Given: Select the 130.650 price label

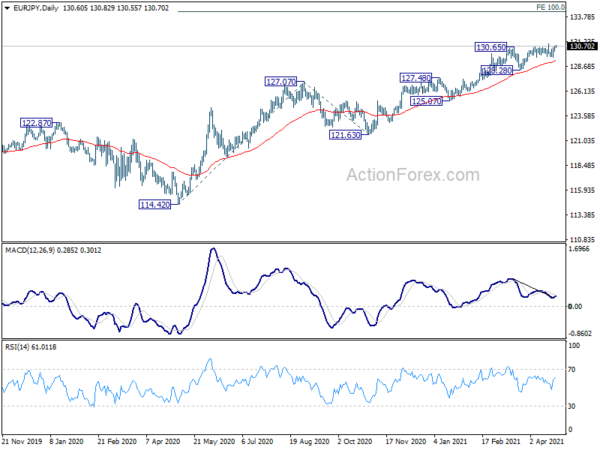Looking at the screenshot, I should pos(491,47).
